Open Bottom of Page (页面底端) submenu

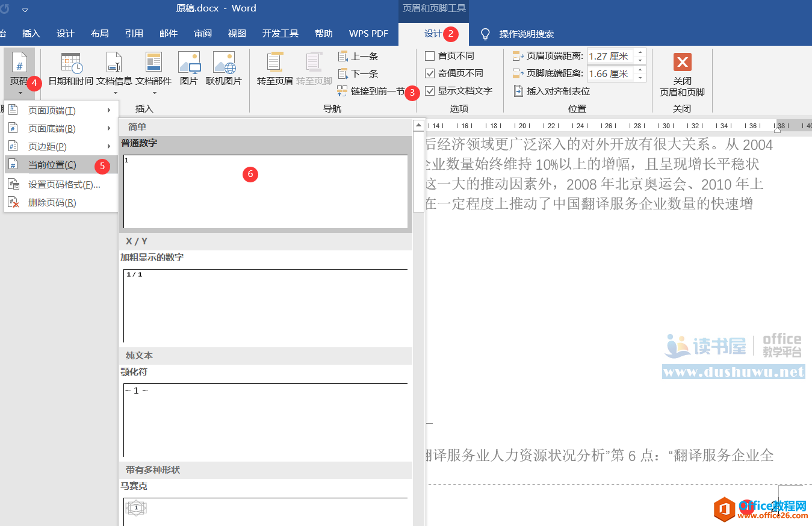point(61,128)
